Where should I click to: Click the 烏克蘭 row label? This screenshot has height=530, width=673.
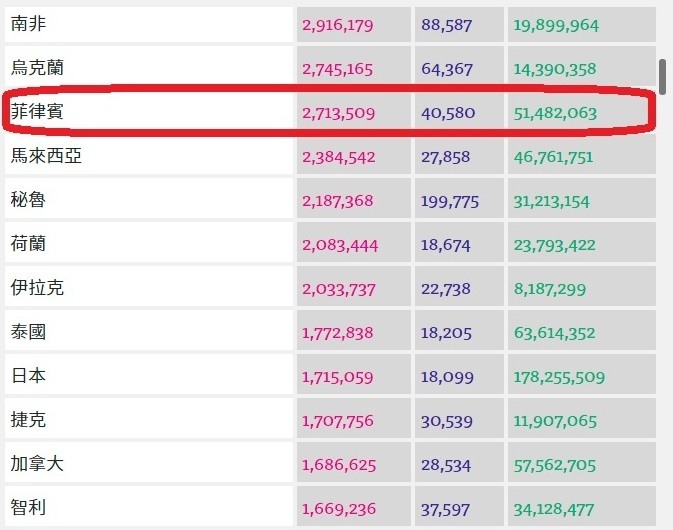tap(37, 69)
